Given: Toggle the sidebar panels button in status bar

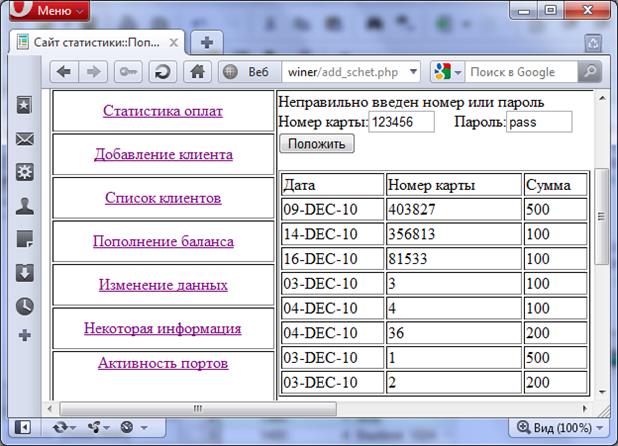Looking at the screenshot, I should (23, 427).
